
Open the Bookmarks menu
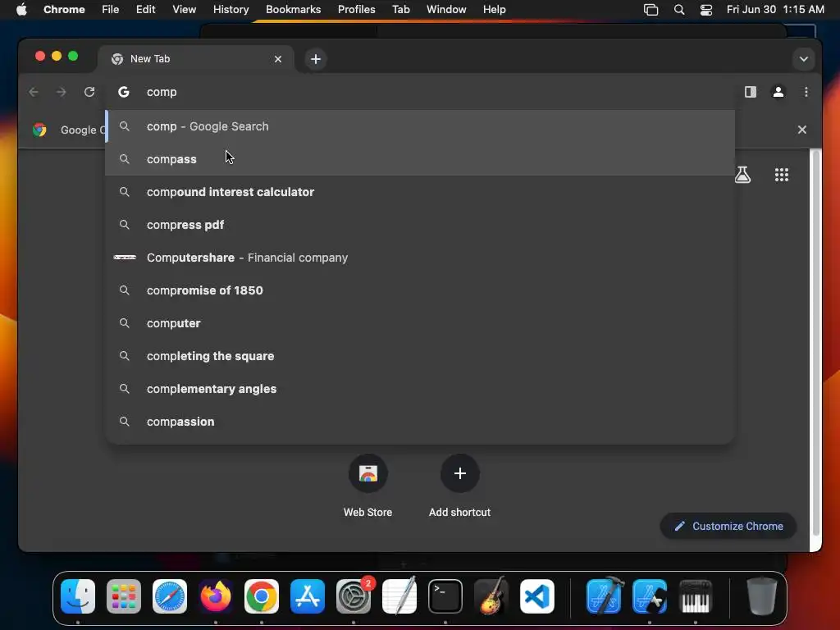click(x=293, y=10)
